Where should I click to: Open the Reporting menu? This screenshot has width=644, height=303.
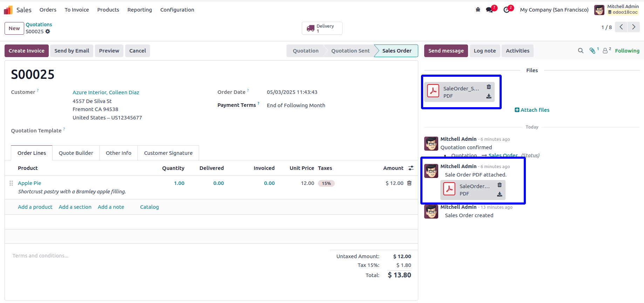point(140,10)
